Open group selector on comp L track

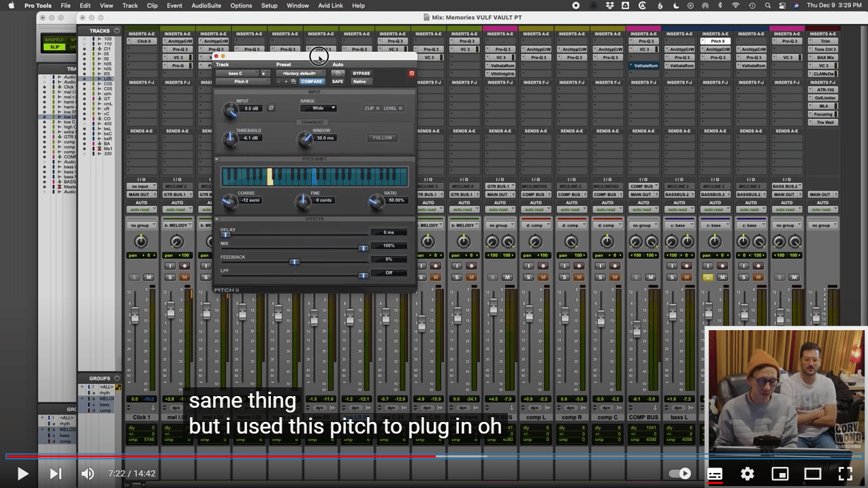(536, 225)
